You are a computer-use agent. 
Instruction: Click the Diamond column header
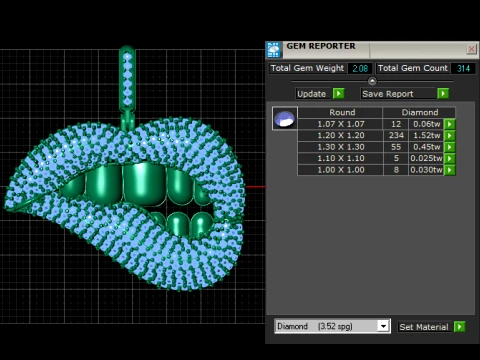click(419, 112)
